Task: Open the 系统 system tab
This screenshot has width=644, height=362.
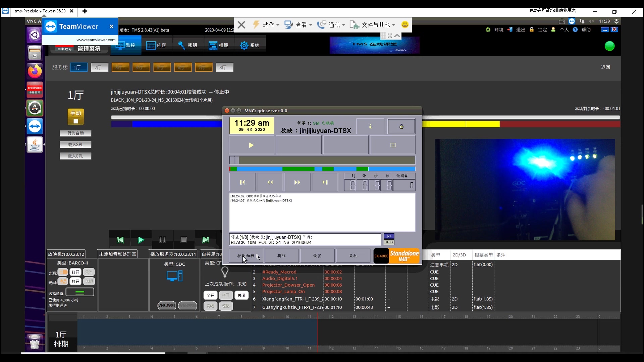Action: coord(250,45)
